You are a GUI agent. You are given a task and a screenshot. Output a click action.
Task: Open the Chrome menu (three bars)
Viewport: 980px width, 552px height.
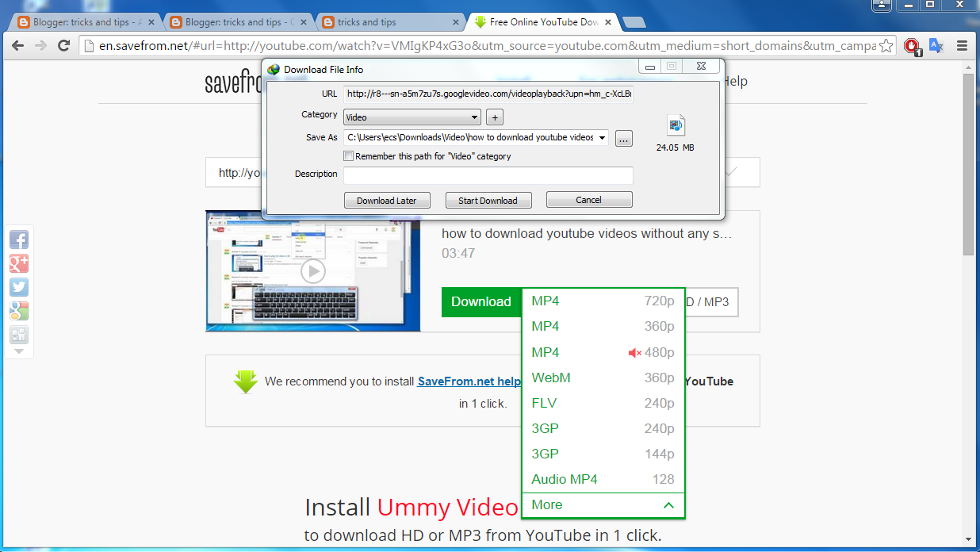click(x=962, y=45)
